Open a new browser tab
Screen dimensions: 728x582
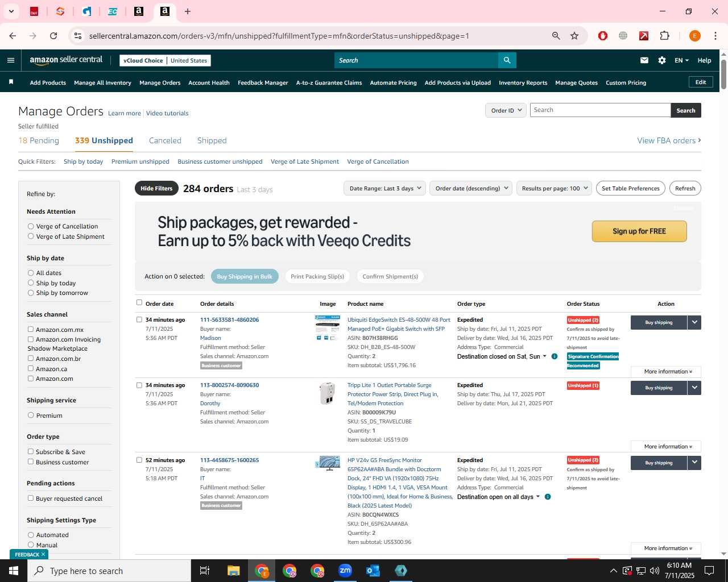188,11
